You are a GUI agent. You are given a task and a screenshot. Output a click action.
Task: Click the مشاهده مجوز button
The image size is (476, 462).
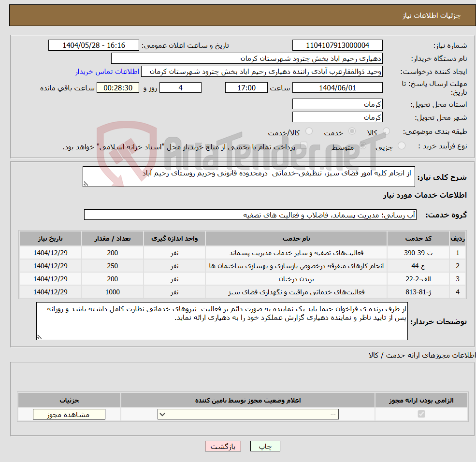[69, 414]
